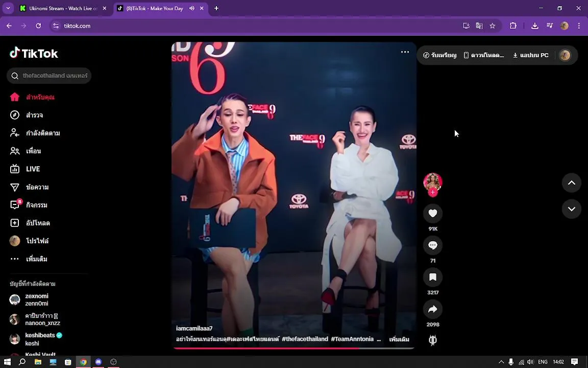Click แอปบน PC button

(531, 55)
